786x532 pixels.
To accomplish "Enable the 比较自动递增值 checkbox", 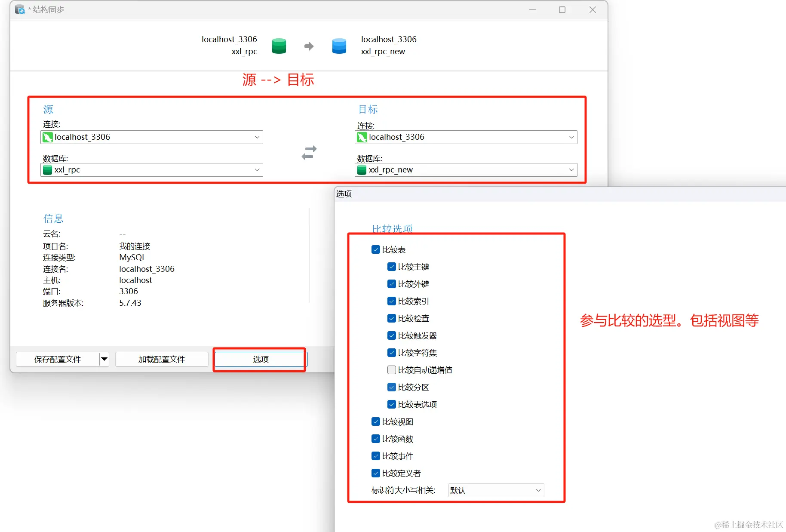I will 391,370.
